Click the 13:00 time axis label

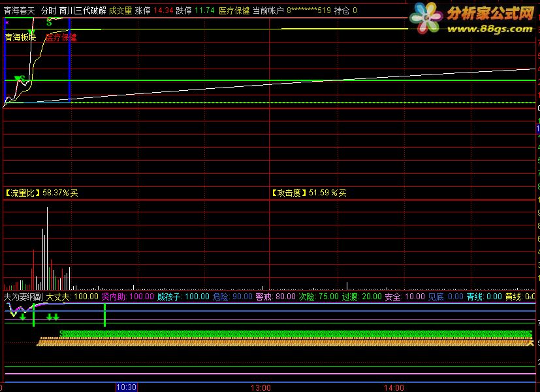click(x=261, y=388)
